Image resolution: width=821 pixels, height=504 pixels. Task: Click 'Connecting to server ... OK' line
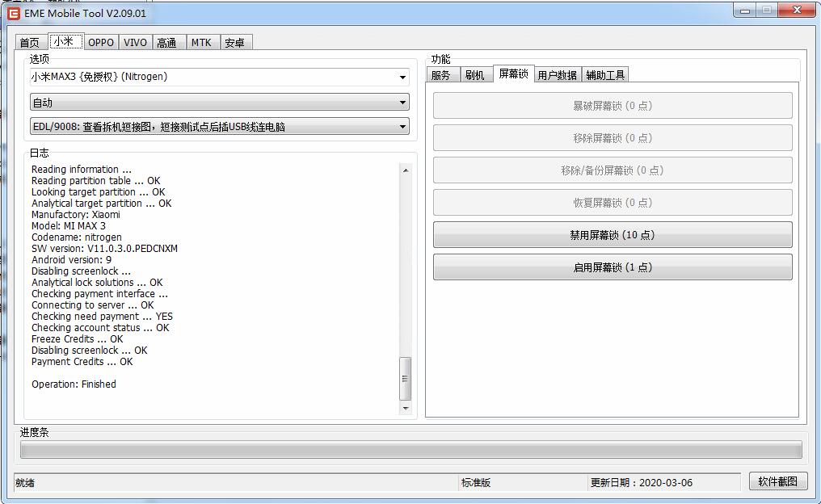click(93, 305)
